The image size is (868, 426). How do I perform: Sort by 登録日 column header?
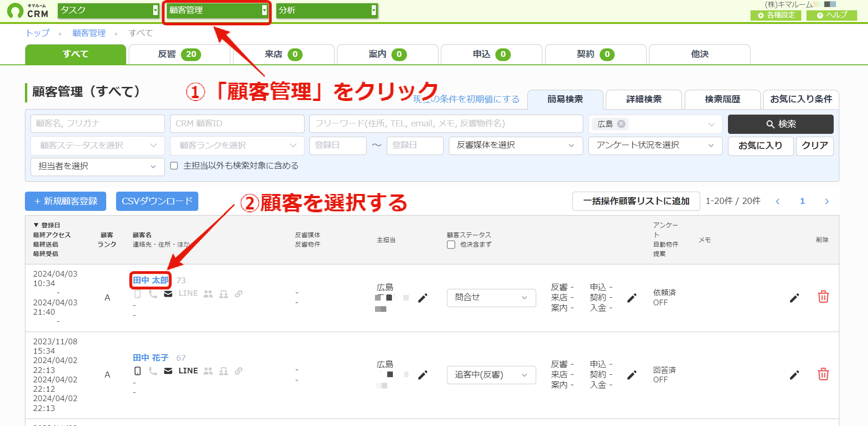47,225
